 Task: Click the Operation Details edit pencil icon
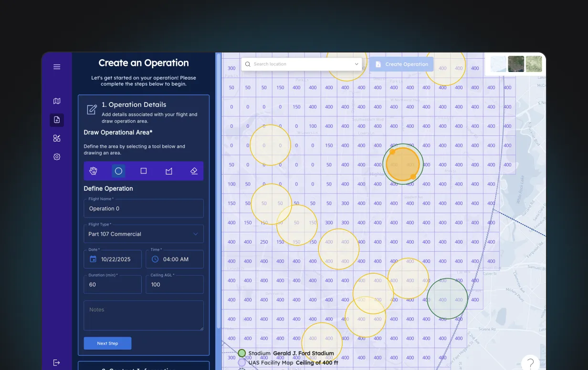pos(92,110)
